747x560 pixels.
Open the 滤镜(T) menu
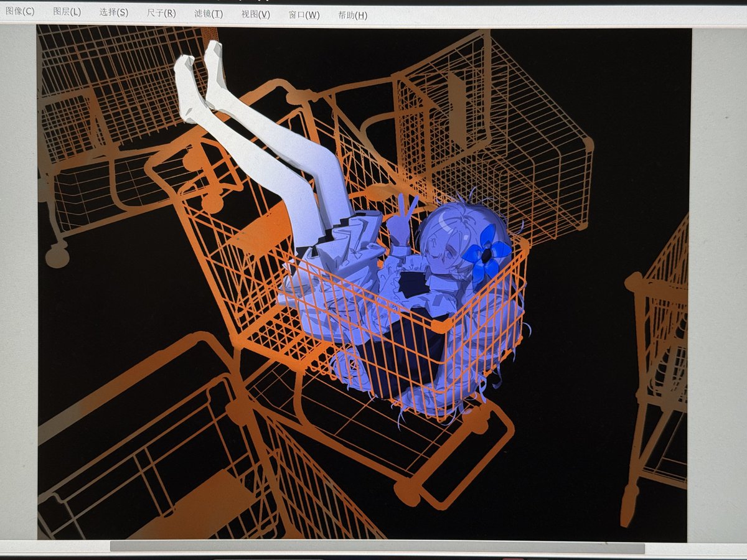208,14
